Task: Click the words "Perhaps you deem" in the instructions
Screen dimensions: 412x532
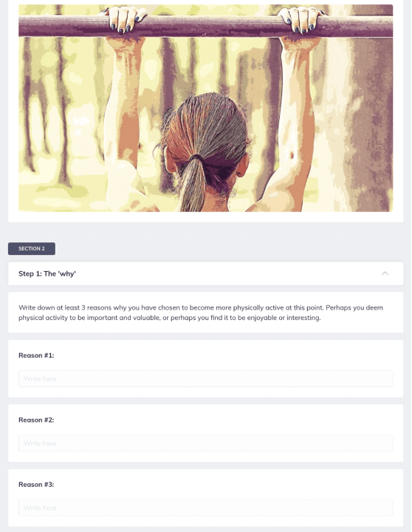Action: tap(354, 307)
